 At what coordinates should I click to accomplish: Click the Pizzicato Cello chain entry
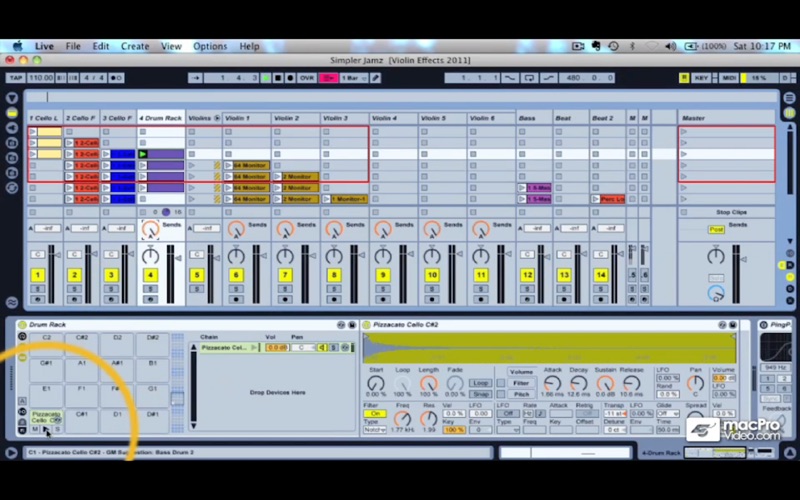222,347
